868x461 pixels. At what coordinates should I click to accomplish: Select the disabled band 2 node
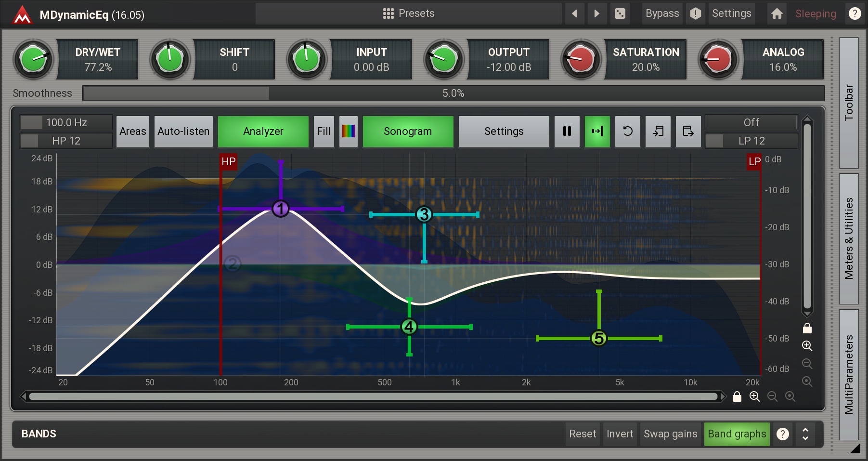(x=233, y=263)
